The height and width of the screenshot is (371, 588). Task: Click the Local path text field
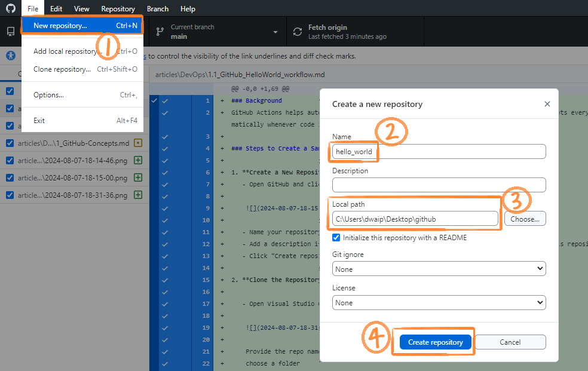[415, 219]
